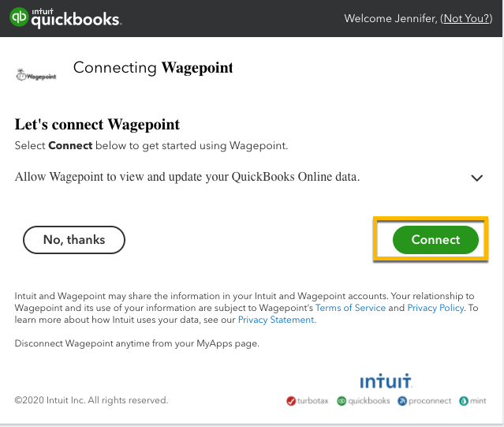Click 'Allow Wagepoint to view and update' text

(187, 177)
